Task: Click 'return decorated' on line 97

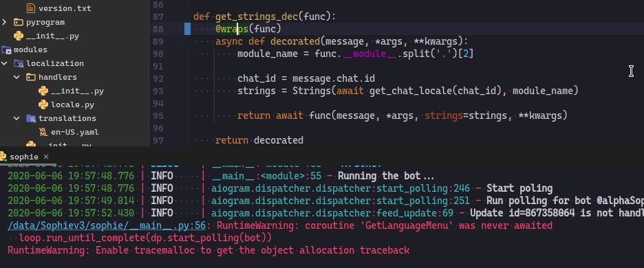Action: (x=259, y=140)
